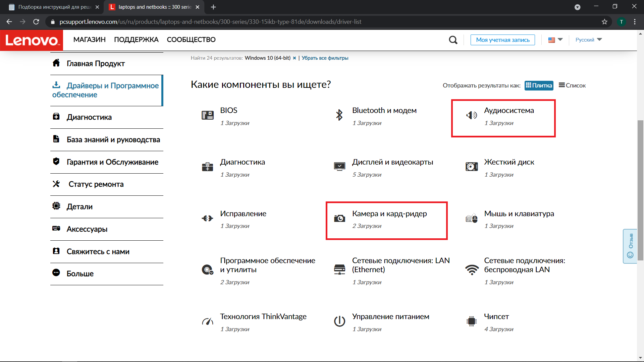This screenshot has height=362, width=644.
Task: Click the '5 Загрузки' count text
Action: pos(367,175)
